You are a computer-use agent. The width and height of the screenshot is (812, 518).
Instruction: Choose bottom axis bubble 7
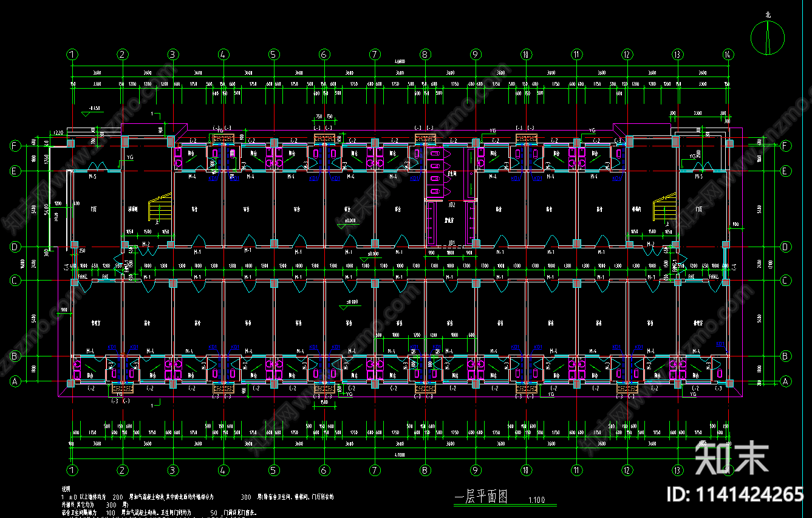[375, 470]
